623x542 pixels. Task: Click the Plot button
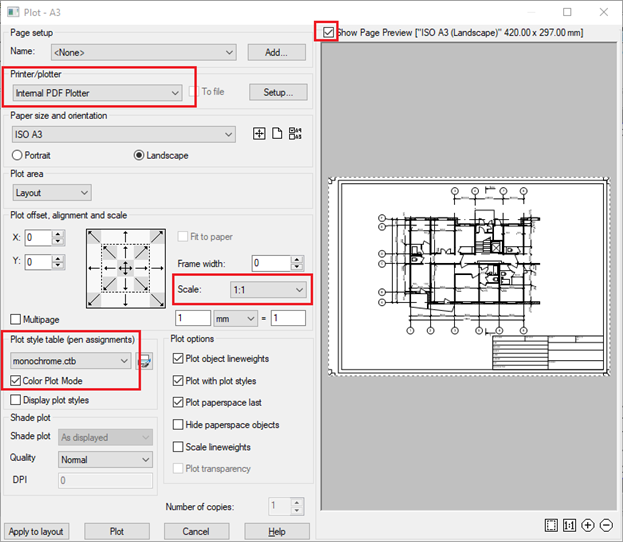click(117, 531)
